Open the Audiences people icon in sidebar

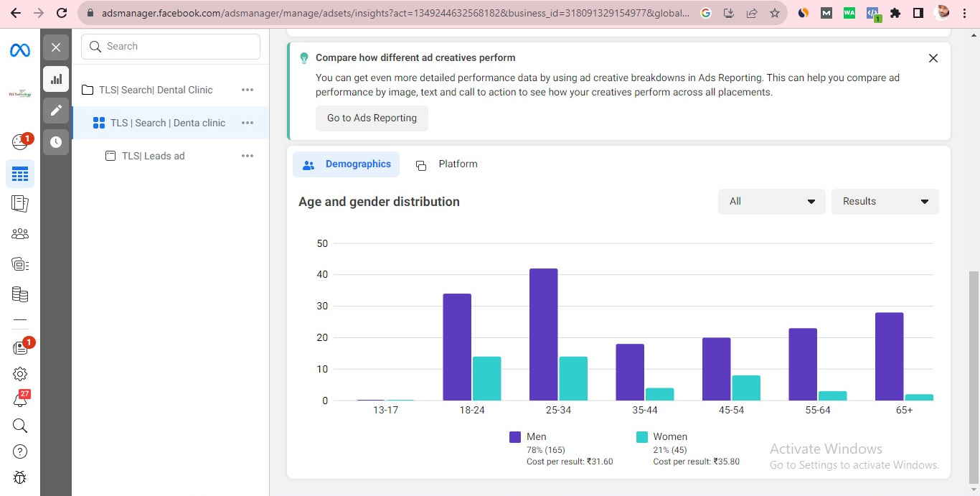click(20, 233)
